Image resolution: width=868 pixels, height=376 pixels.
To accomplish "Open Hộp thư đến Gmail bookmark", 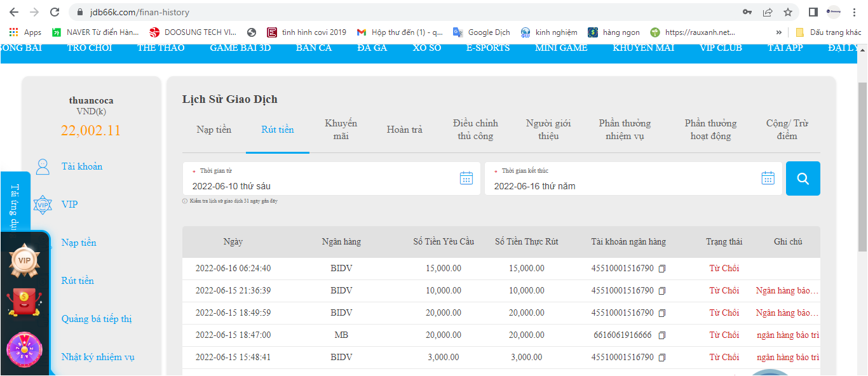I will point(400,32).
